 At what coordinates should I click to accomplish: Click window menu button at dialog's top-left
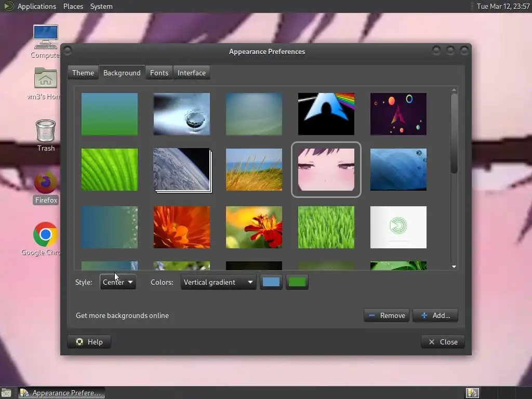68,51
